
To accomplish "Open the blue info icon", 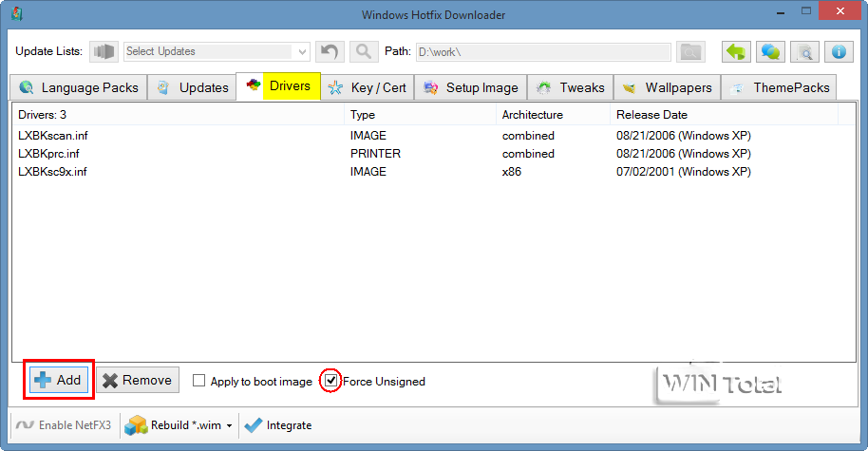I will coord(839,51).
